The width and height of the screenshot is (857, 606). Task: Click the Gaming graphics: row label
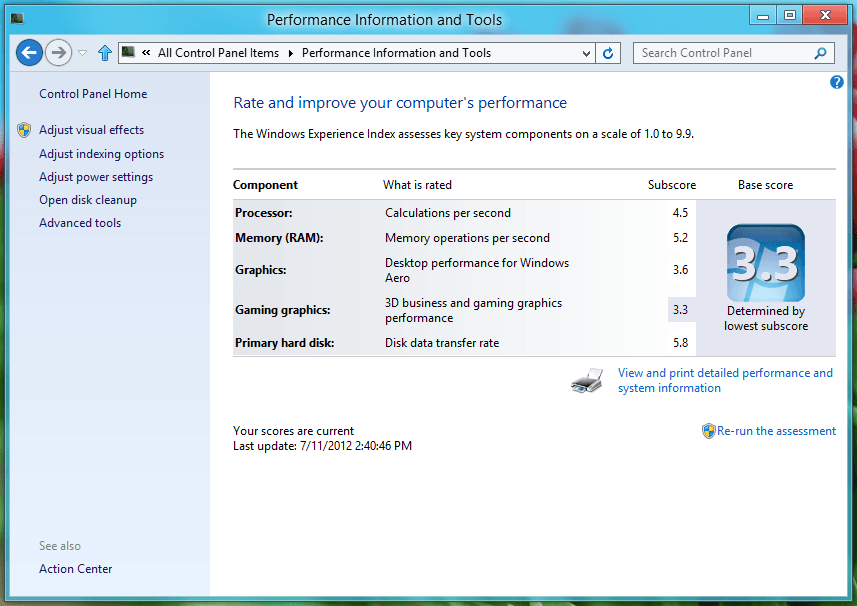[x=283, y=310]
